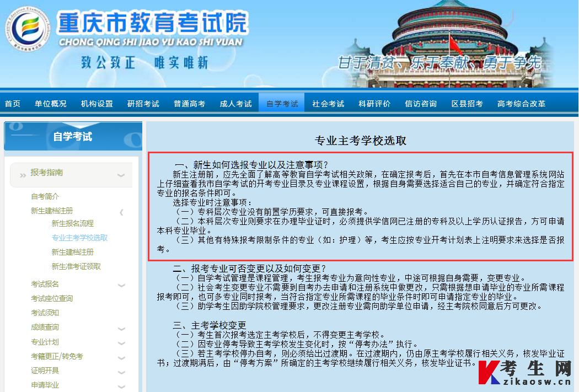
Task: Open 信访咨询 navigation item
Action: [421, 104]
